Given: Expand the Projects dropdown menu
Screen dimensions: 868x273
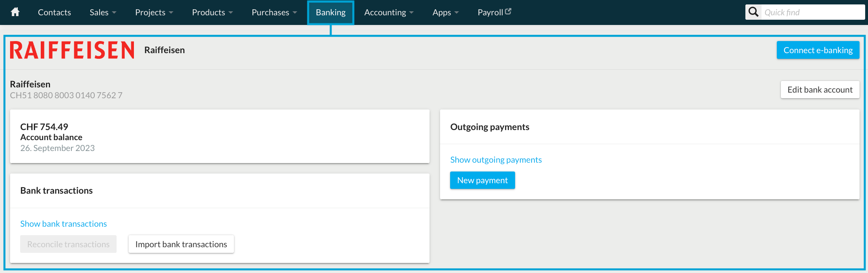Looking at the screenshot, I should click(154, 12).
